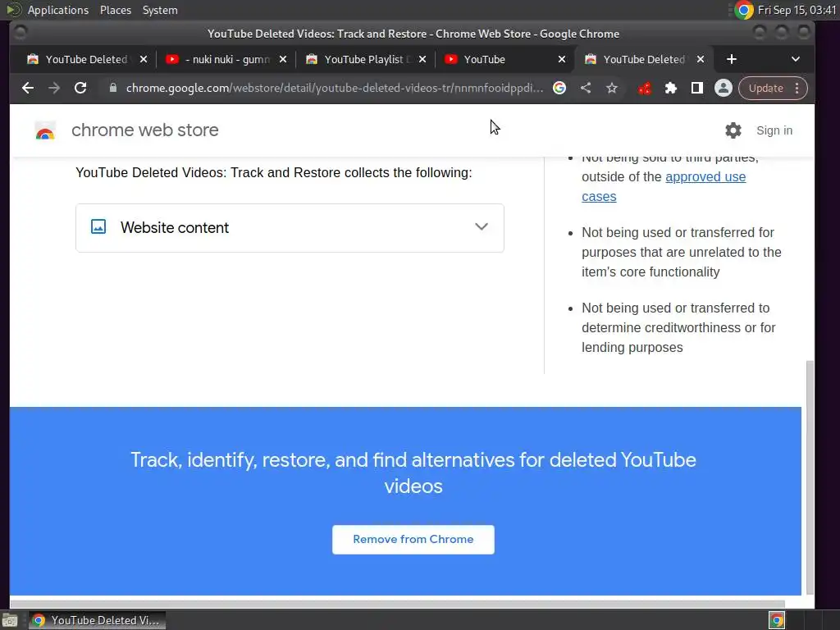Switch to the nuki nuki tab

[x=226, y=59]
